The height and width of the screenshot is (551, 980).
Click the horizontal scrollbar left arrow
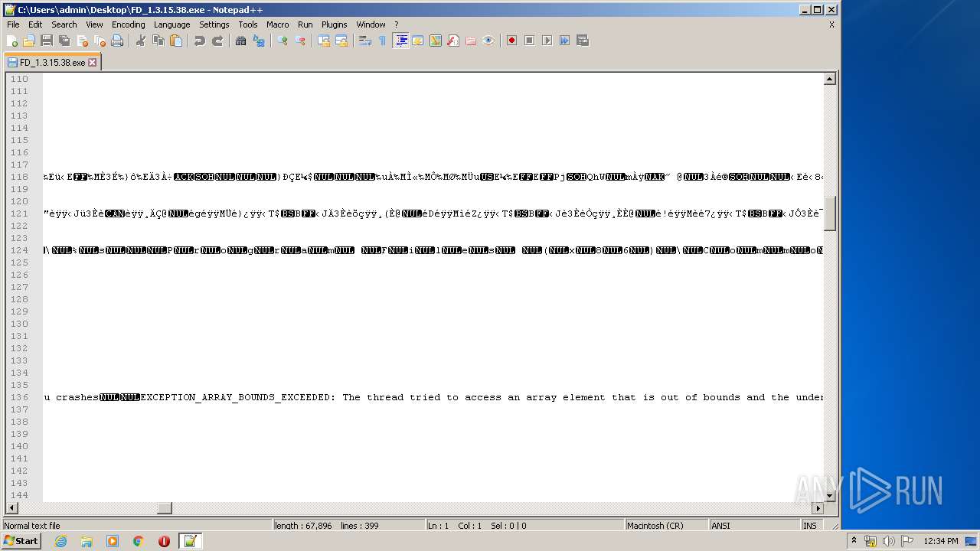[11, 508]
